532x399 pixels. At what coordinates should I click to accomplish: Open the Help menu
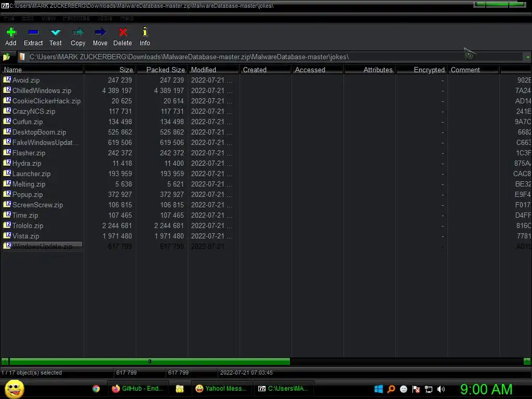tap(127, 18)
